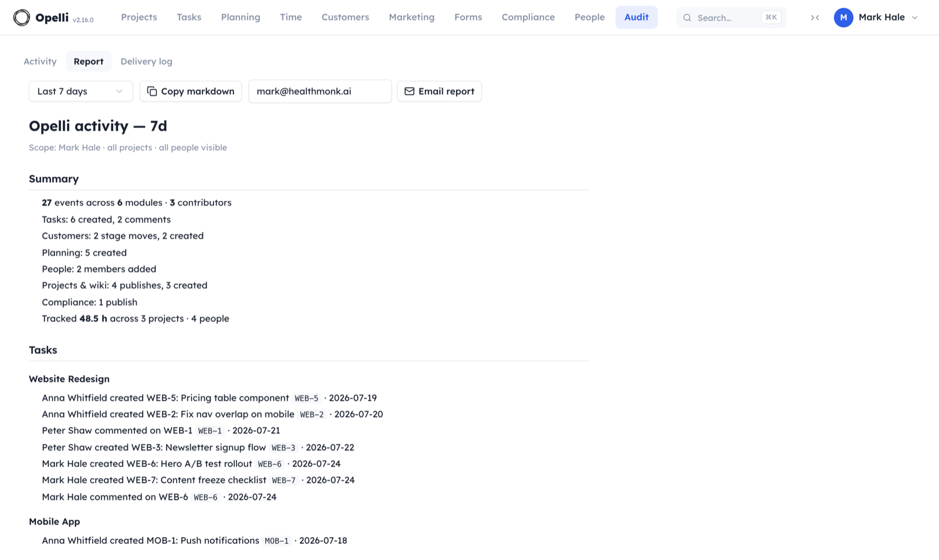The height and width of the screenshot is (560, 939).
Task: Click the Summary heading
Action: click(54, 179)
